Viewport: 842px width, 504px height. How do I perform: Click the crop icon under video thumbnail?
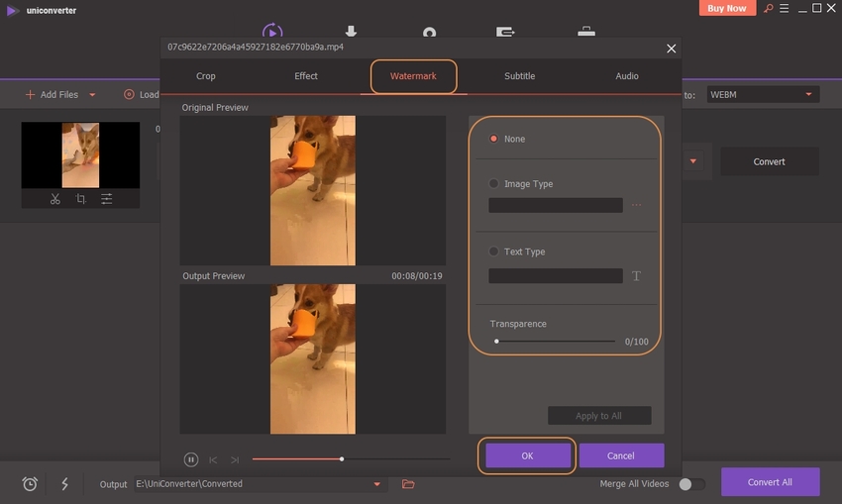coord(80,199)
